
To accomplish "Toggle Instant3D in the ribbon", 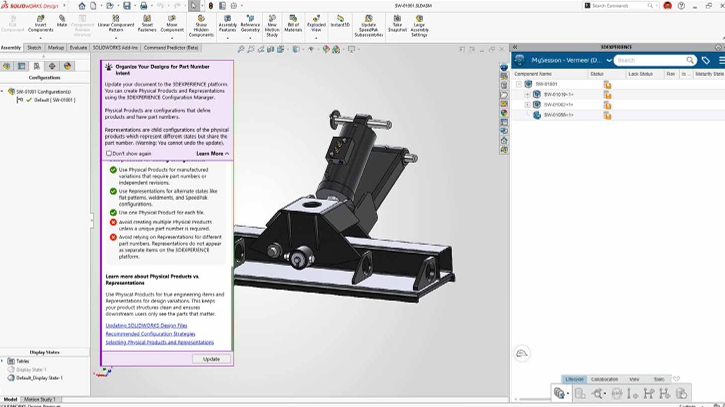I will (x=340, y=21).
